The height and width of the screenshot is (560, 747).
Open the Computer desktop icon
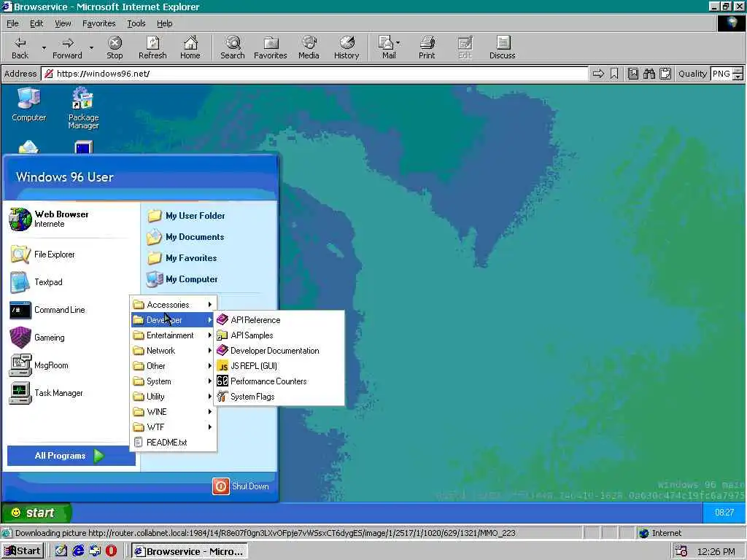coord(28,105)
